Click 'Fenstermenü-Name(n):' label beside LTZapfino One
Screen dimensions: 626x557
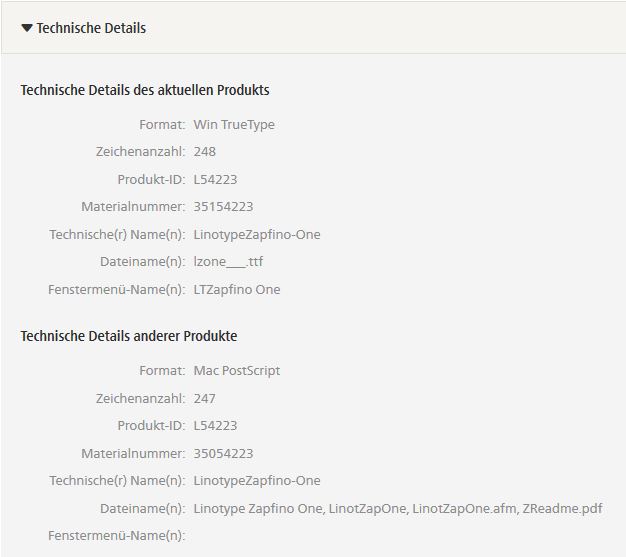(x=117, y=289)
